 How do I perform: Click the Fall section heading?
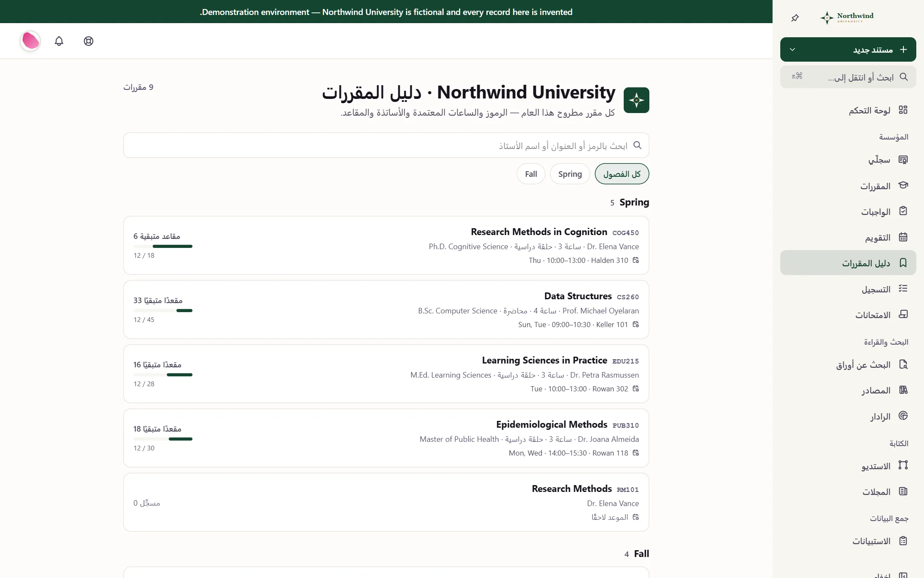641,554
